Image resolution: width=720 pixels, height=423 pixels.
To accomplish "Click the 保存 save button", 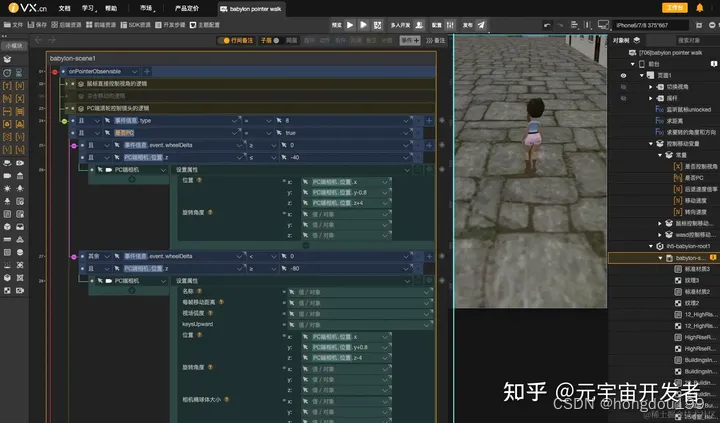I will (x=37, y=25).
